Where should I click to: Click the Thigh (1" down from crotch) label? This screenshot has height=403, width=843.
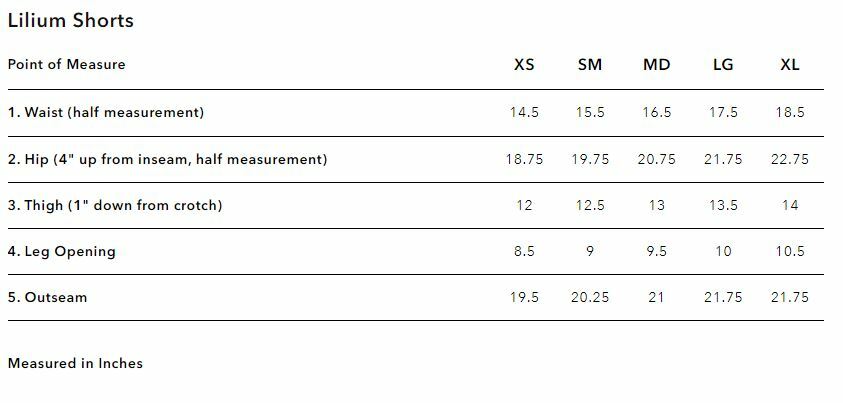[x=115, y=205]
